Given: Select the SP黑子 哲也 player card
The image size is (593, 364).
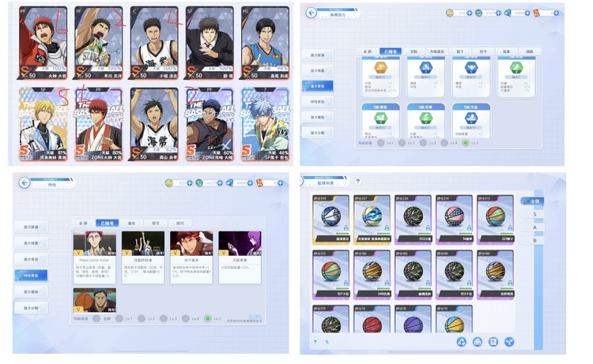Looking at the screenshot, I should coord(266,124).
